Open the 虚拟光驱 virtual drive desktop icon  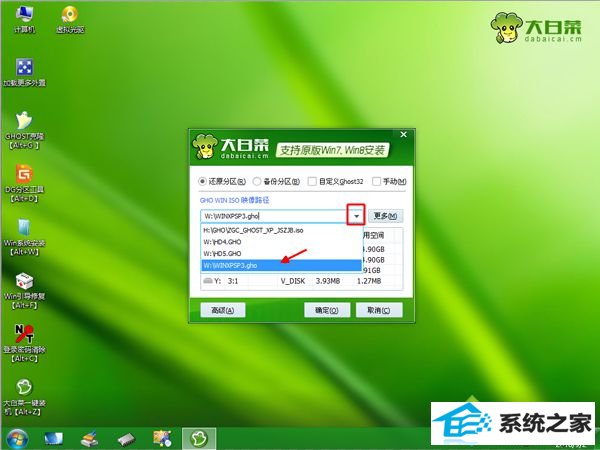click(x=70, y=19)
